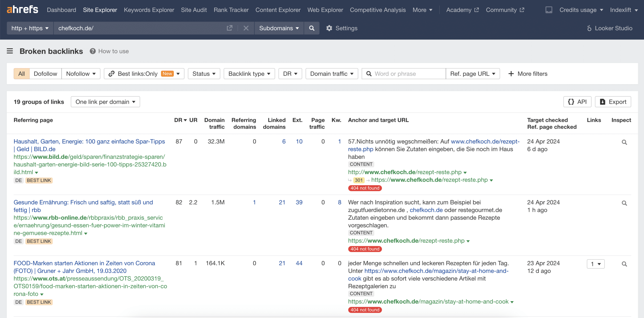Open Haushalt, Garten, Energie BILD.de page link
Image resolution: width=644 pixels, height=318 pixels.
point(89,145)
